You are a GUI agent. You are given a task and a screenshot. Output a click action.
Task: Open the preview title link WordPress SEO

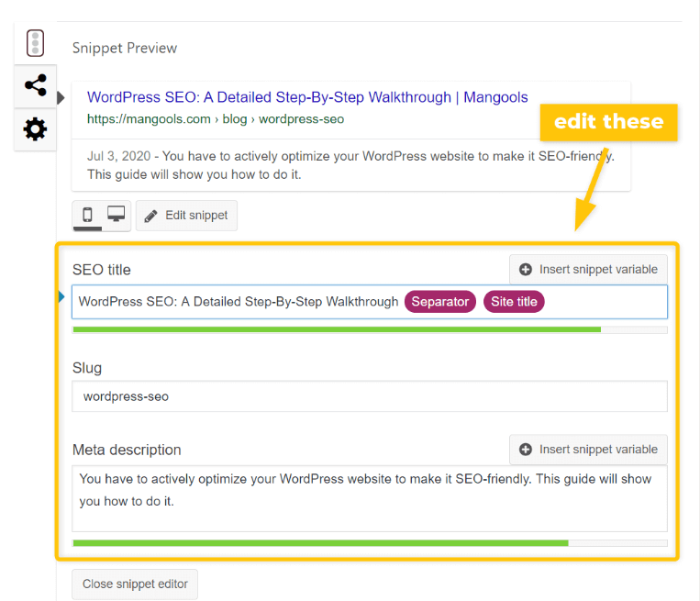[x=307, y=97]
